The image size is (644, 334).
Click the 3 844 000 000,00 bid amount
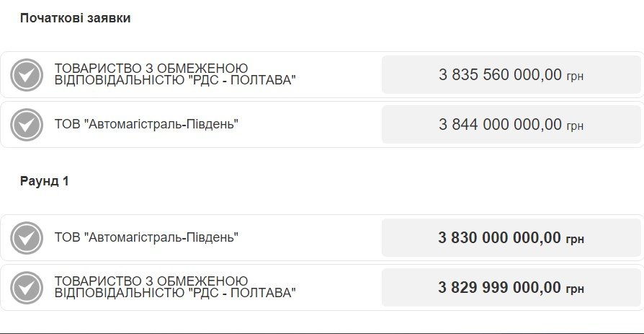coord(500,124)
